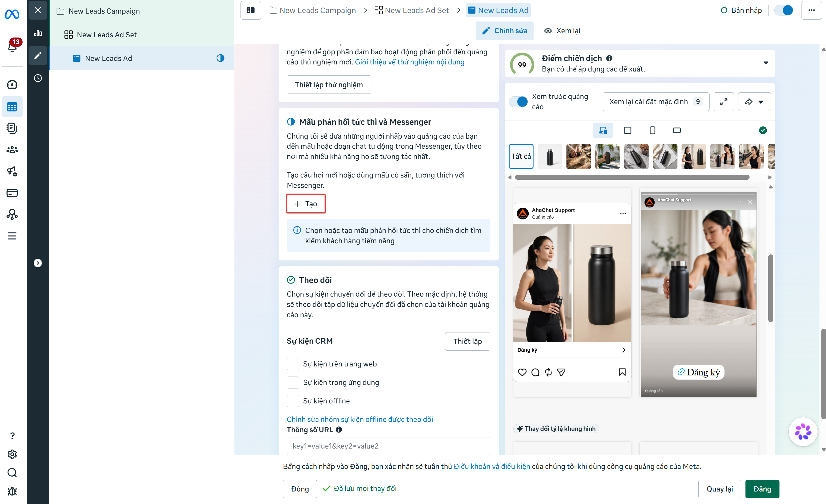Select the Chỉnh sửa tab
The width and height of the screenshot is (826, 504).
click(504, 31)
